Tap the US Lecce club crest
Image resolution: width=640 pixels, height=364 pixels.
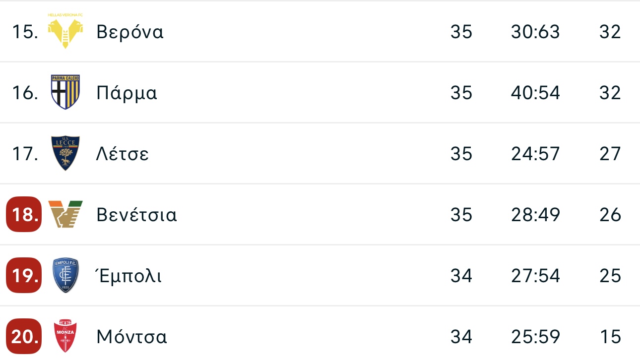pyautogui.click(x=65, y=153)
